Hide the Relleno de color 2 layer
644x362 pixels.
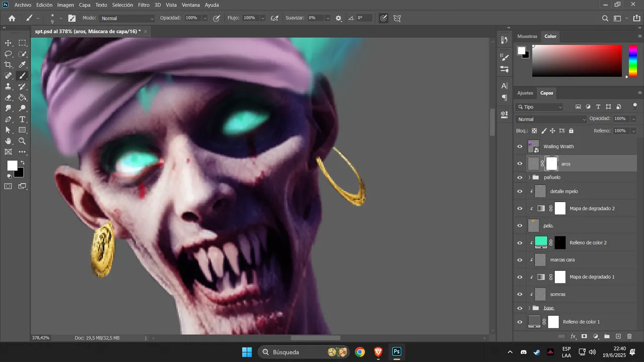point(520,243)
